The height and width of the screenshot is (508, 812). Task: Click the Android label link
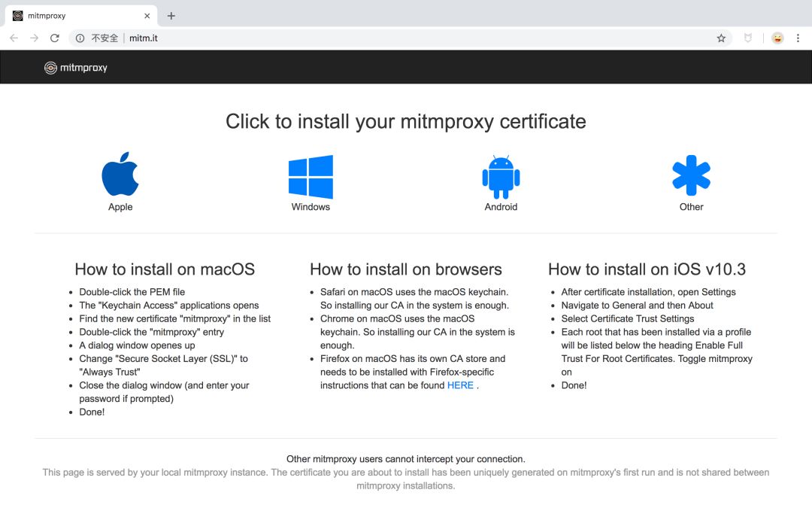point(501,207)
